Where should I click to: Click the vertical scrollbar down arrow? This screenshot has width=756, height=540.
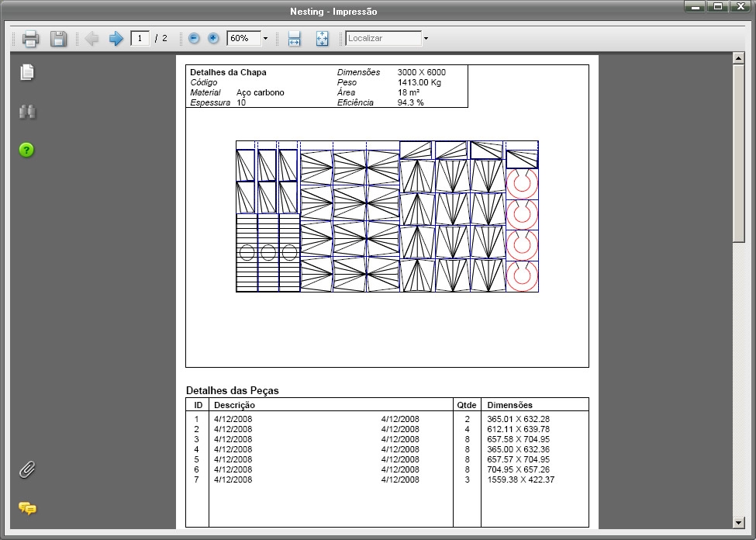point(739,523)
